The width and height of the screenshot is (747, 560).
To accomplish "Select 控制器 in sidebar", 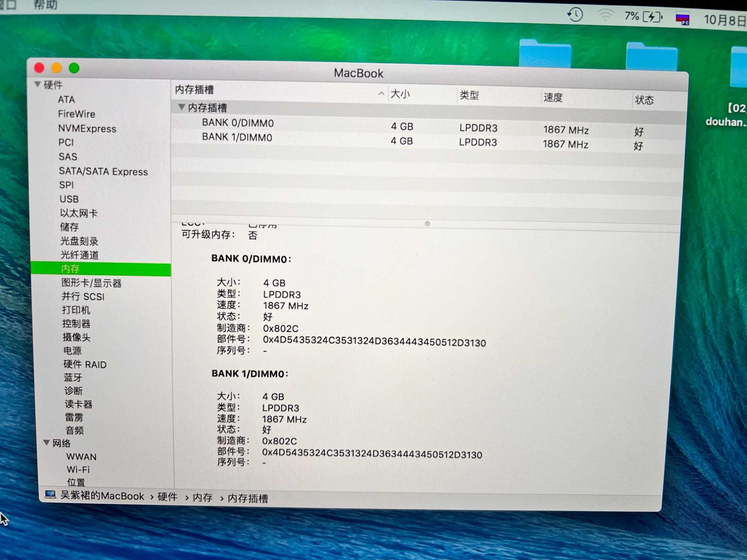I will pos(77,323).
